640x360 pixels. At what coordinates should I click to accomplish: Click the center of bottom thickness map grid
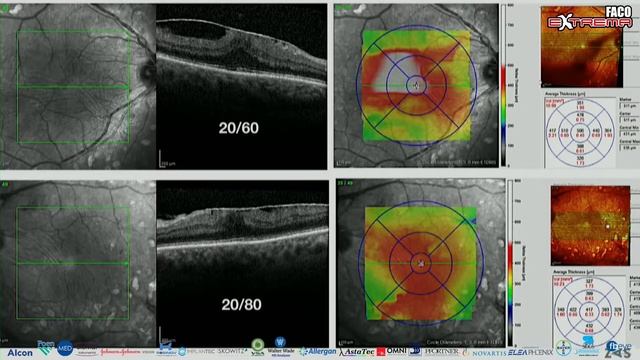pyautogui.click(x=421, y=264)
